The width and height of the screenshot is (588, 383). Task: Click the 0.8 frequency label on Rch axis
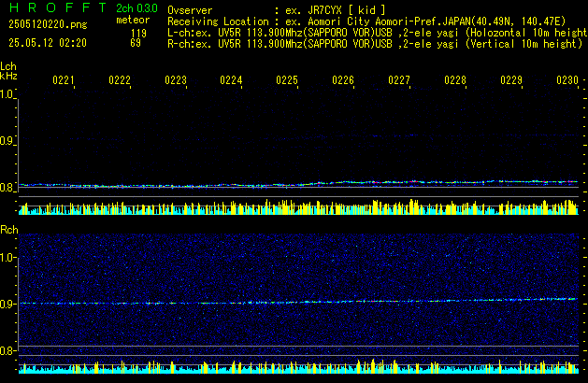tap(7, 350)
